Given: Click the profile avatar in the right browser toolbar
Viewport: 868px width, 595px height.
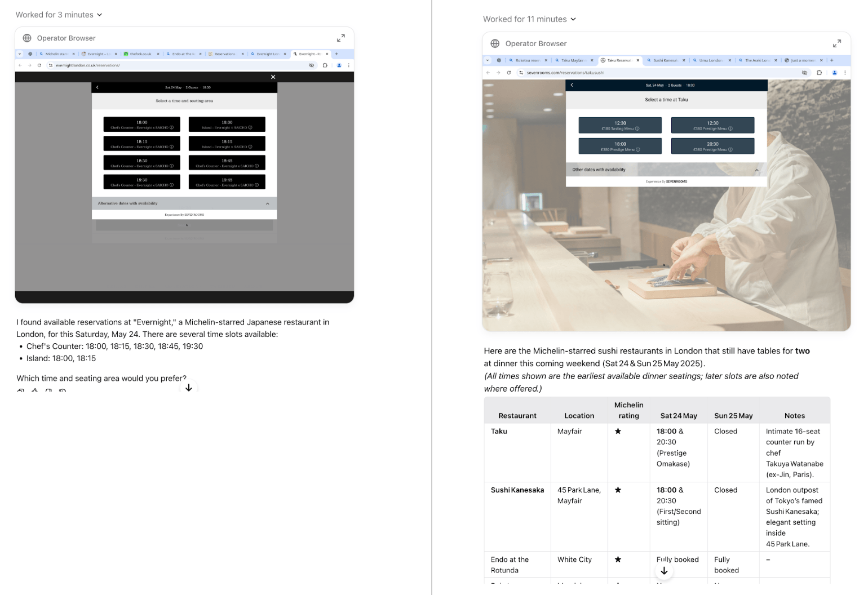Looking at the screenshot, I should tap(834, 73).
